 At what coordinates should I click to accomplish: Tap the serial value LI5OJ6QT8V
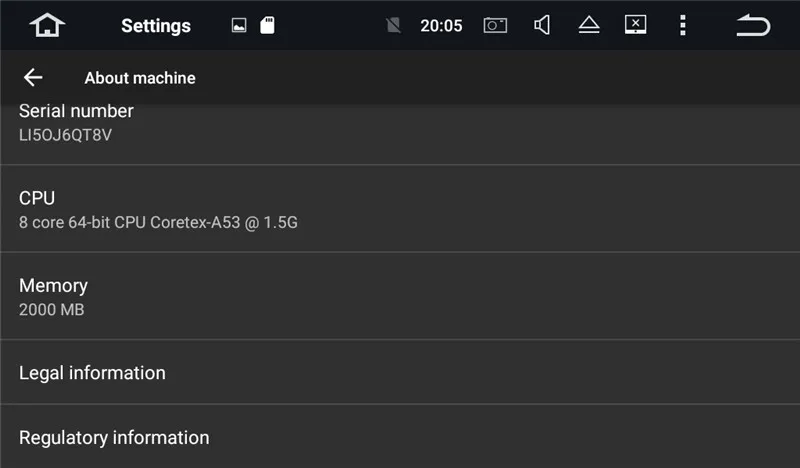point(66,135)
